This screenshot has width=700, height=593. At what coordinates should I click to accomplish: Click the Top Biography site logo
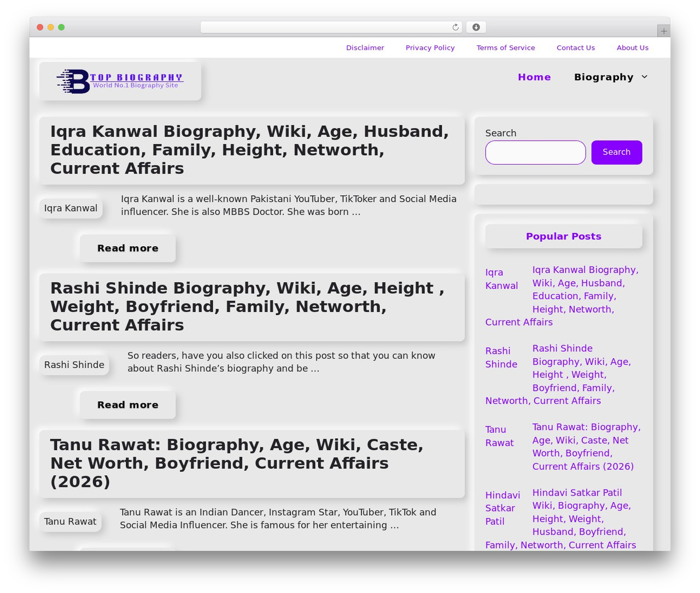click(120, 81)
